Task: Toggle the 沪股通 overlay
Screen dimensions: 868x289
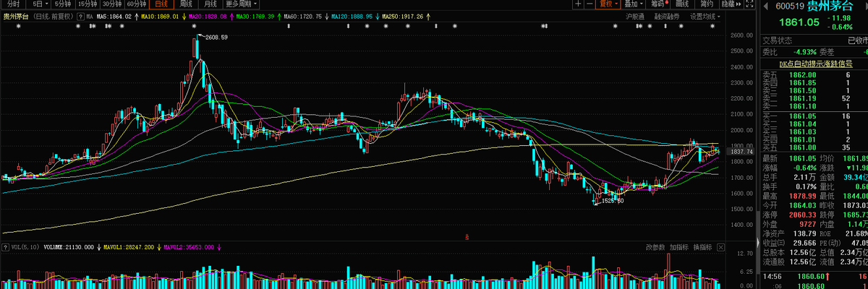Action: [x=635, y=16]
